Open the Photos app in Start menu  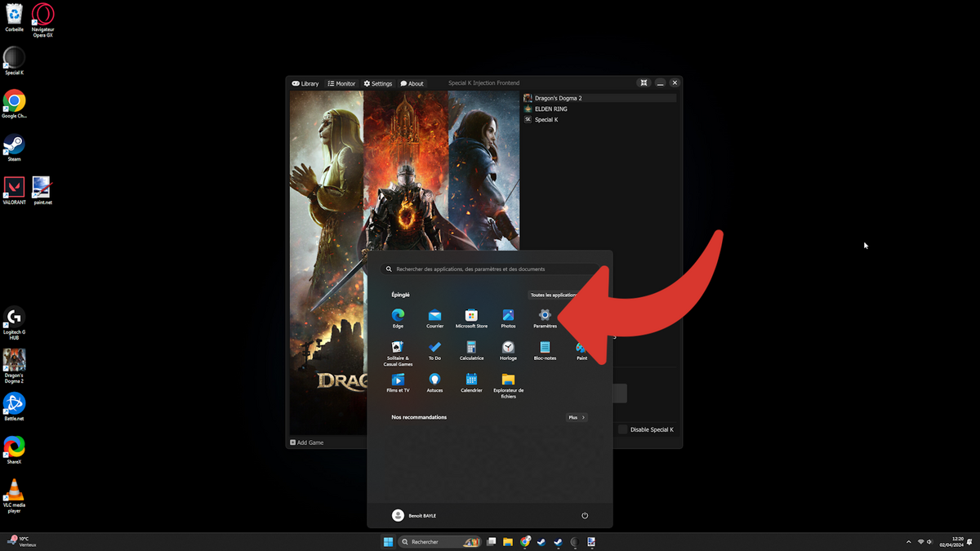508,318
